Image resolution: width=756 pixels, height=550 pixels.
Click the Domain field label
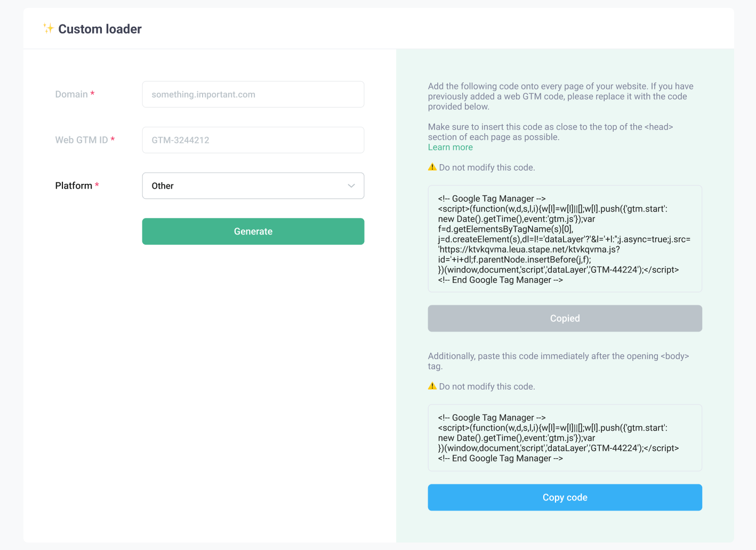71,94
